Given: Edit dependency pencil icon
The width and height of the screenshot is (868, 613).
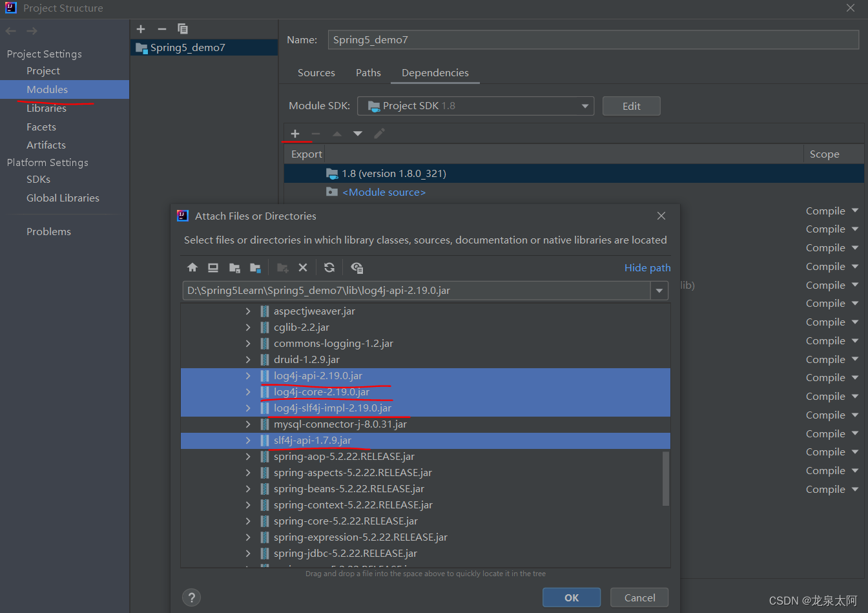Looking at the screenshot, I should pyautogui.click(x=379, y=134).
